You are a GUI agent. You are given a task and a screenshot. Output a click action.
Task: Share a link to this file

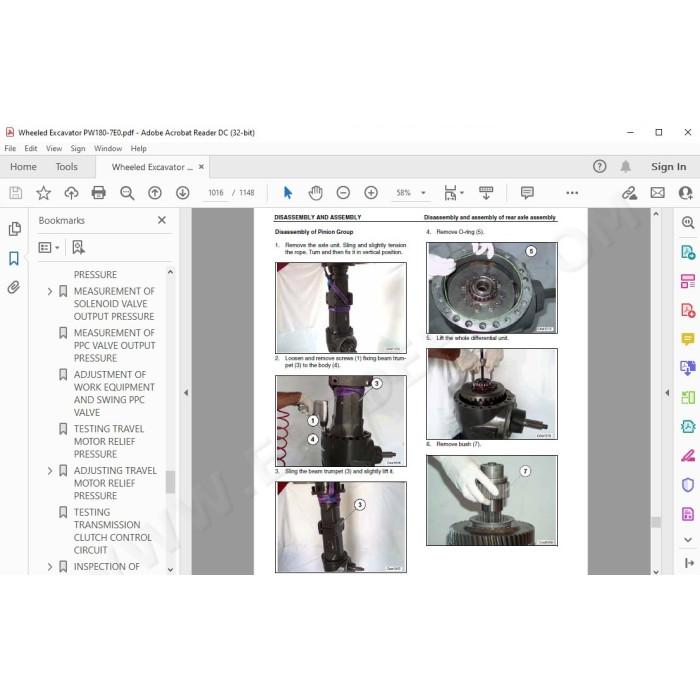(629, 193)
